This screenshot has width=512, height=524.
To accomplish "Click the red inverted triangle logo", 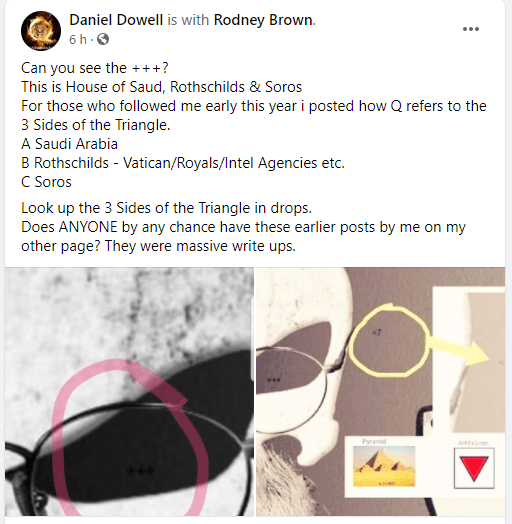I will 474,469.
